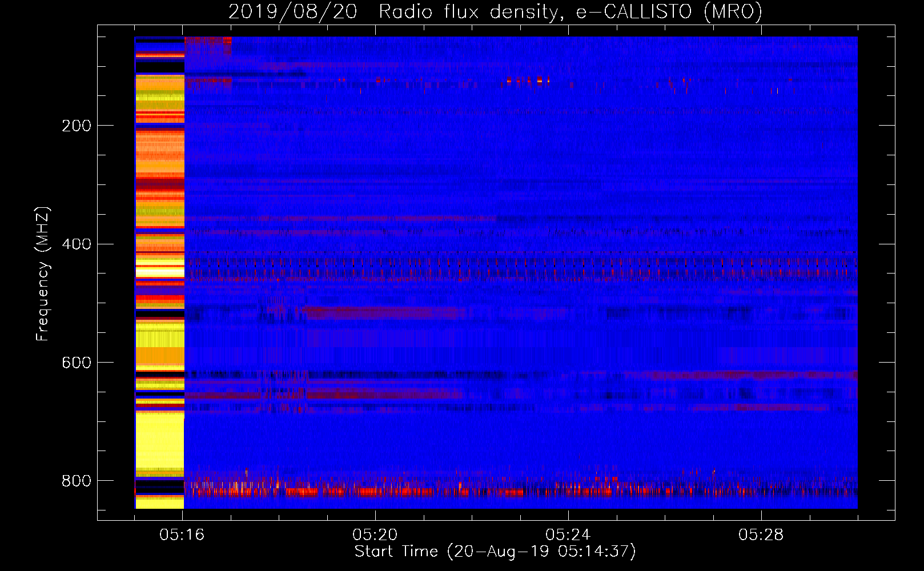Click the '05:16' time tick label

pos(182,535)
